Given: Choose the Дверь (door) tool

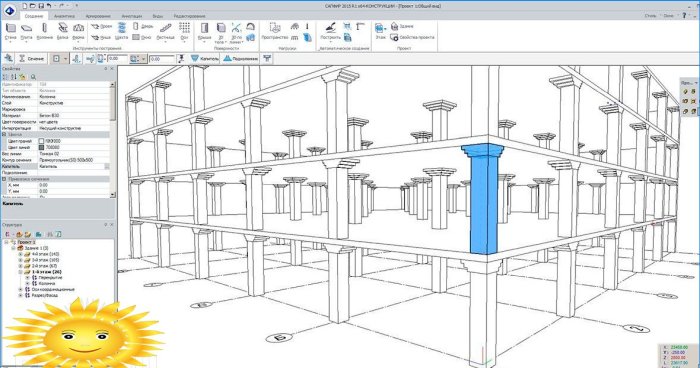Looking at the screenshot, I should coord(143,27).
